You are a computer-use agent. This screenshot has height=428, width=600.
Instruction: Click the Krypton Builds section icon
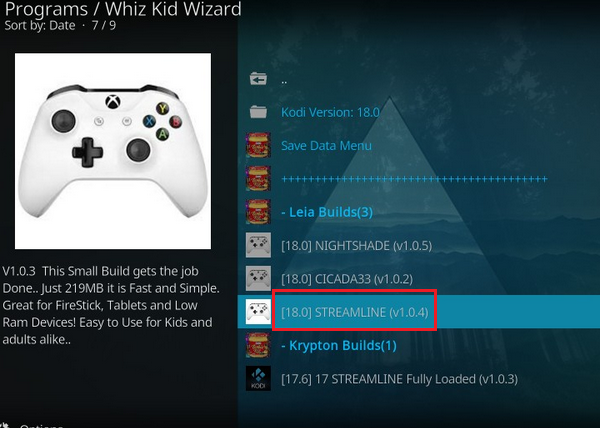coord(258,345)
